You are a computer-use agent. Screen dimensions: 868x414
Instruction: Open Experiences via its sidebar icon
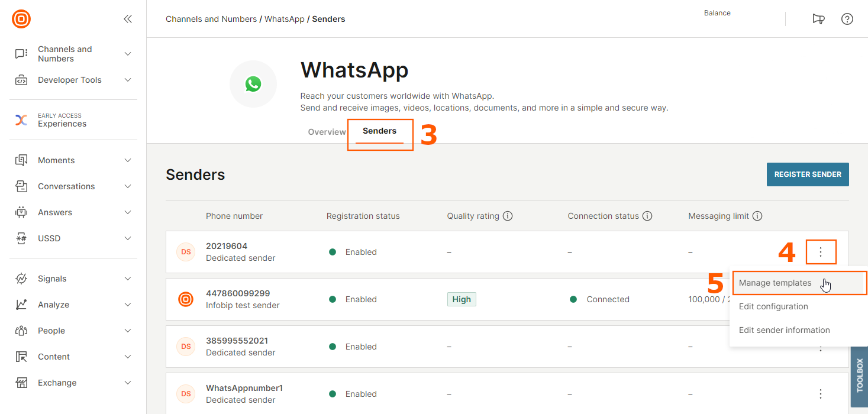[x=21, y=120]
